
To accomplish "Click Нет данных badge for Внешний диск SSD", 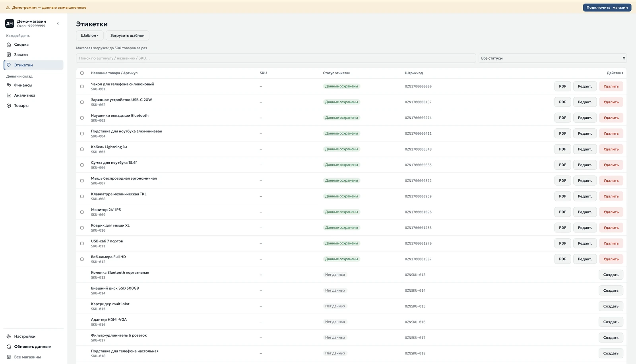I will click(335, 290).
